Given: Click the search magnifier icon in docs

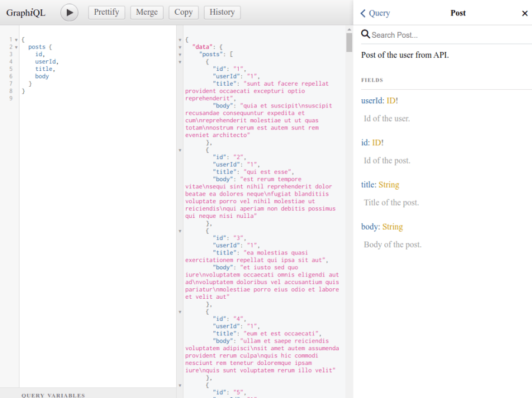Looking at the screenshot, I should (365, 34).
